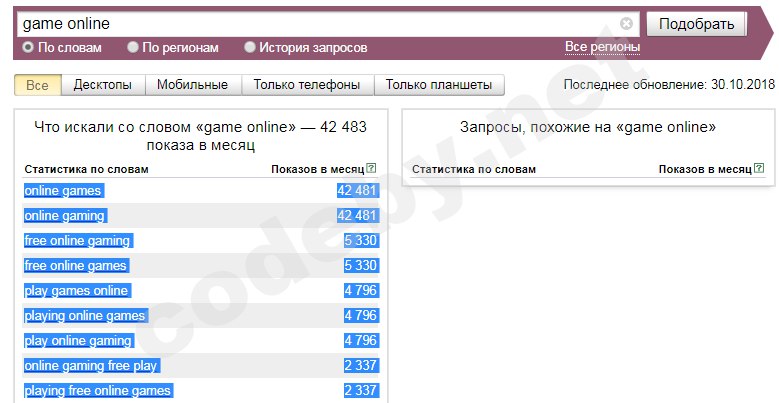Select the 'По словам' radio button
Image resolution: width=779 pixels, height=403 pixels.
tap(28, 47)
